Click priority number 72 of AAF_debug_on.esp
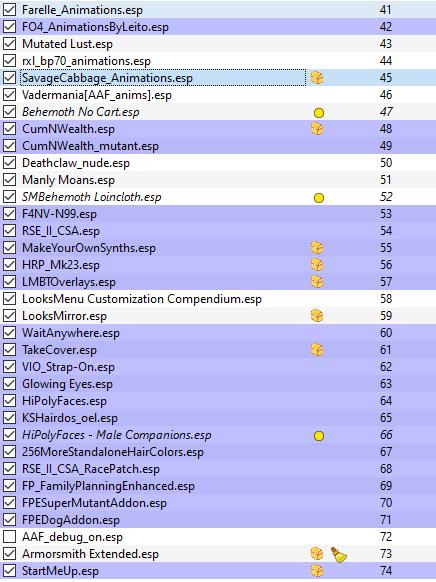The image size is (436, 582). [x=386, y=537]
